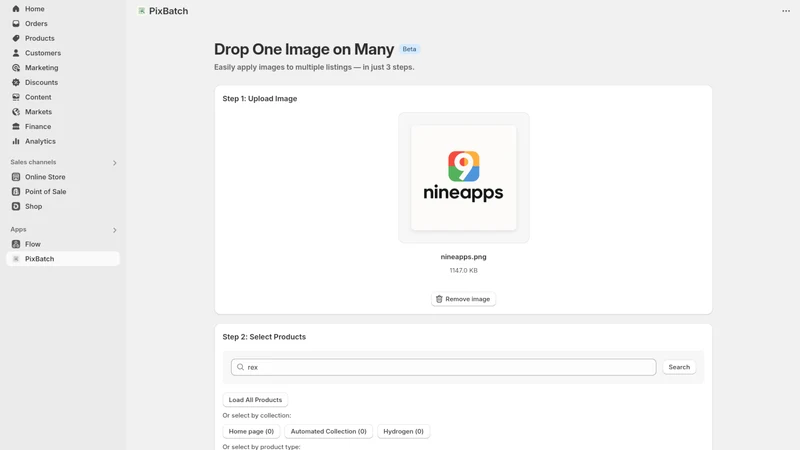800x450 pixels.
Task: Click Load All Products button
Action: 255,399
